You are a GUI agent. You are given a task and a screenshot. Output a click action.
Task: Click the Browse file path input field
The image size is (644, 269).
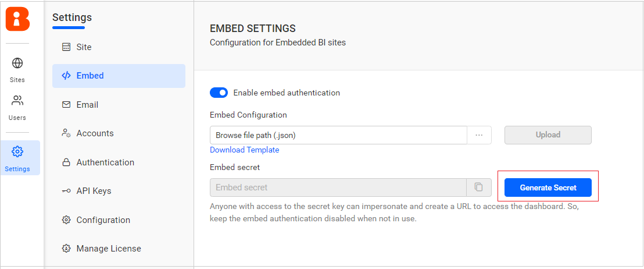point(338,135)
